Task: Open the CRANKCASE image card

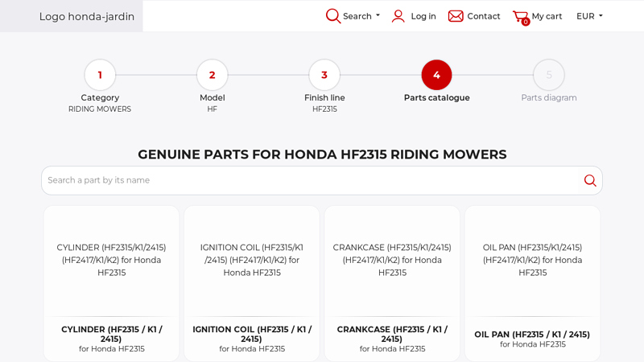Action: tap(392, 261)
